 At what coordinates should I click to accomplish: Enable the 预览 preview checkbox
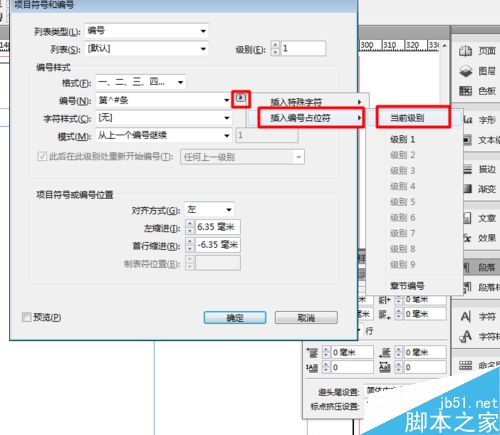pyautogui.click(x=27, y=317)
